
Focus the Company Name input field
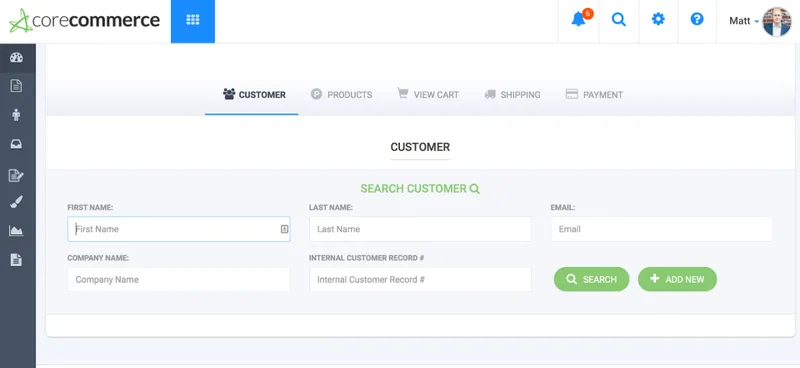179,280
